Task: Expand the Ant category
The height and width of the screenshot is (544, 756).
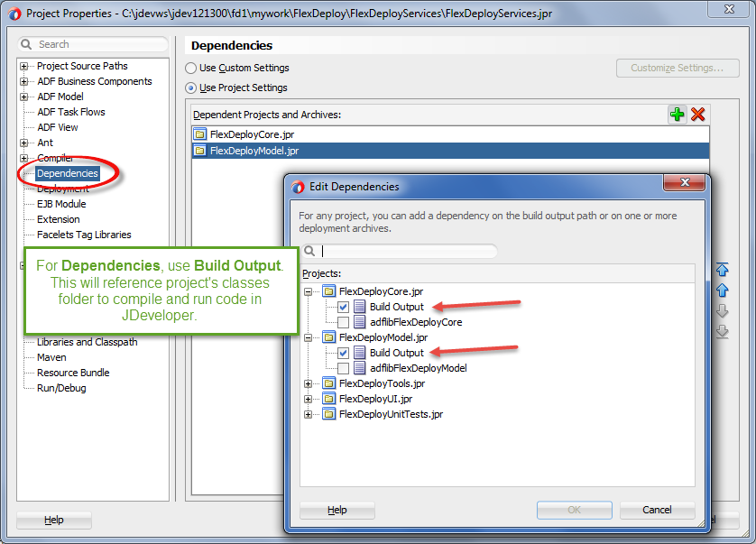Action: pos(23,143)
